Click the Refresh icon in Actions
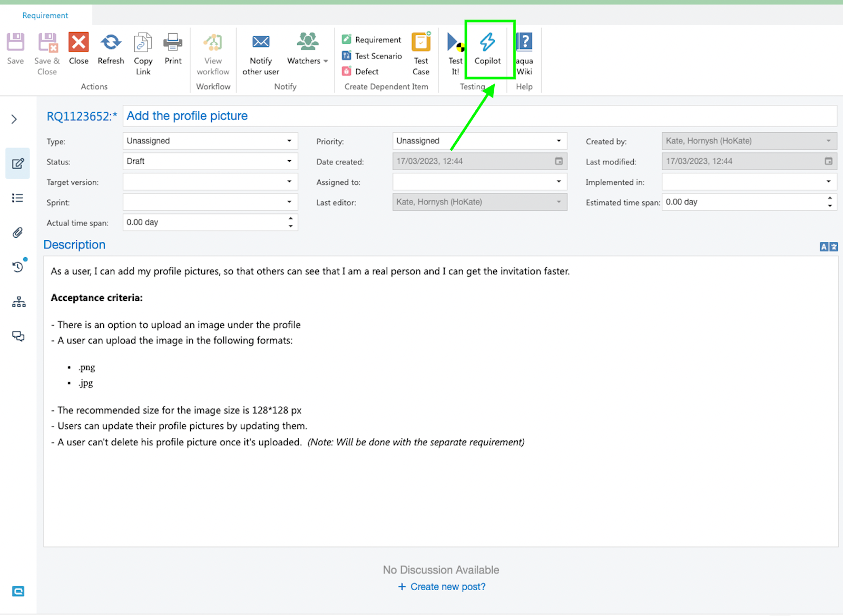This screenshot has width=843, height=616. [x=111, y=43]
